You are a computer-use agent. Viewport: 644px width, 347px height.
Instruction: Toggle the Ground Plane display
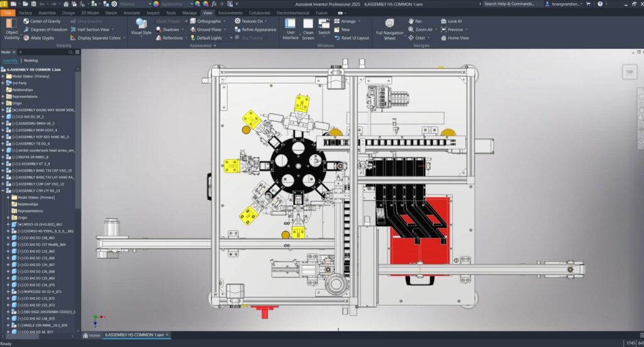click(206, 30)
